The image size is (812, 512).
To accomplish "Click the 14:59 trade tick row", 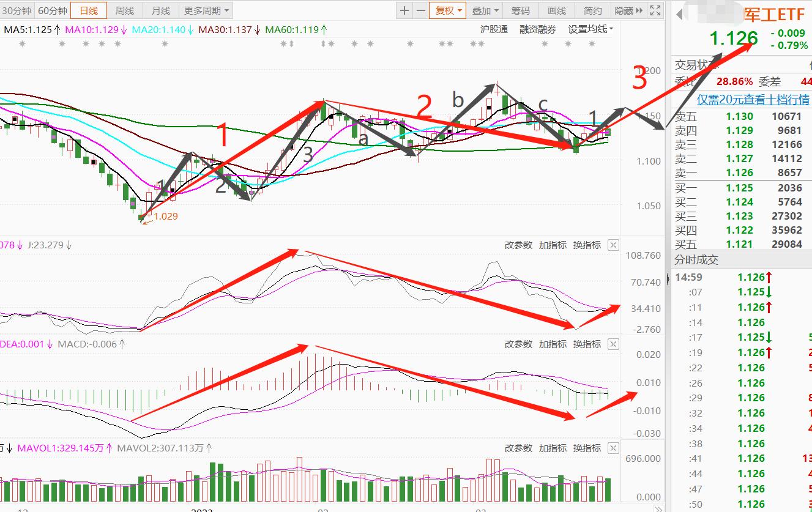I will pos(742,277).
